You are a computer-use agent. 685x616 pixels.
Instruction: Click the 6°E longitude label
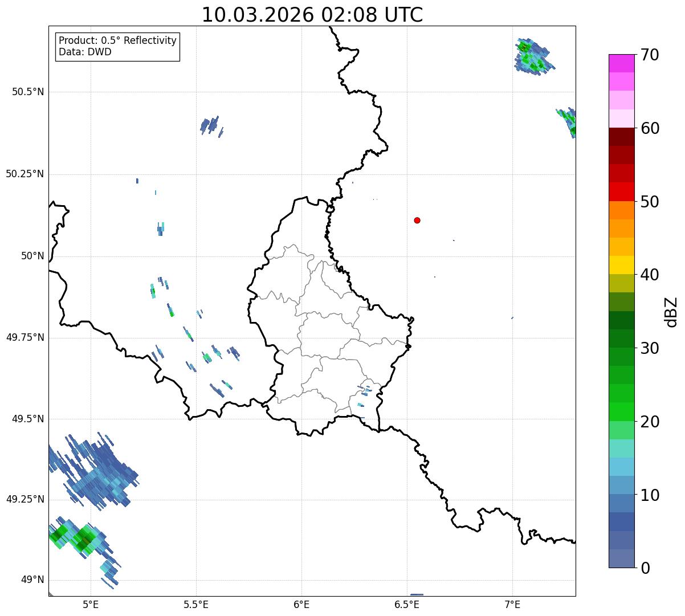point(301,604)
